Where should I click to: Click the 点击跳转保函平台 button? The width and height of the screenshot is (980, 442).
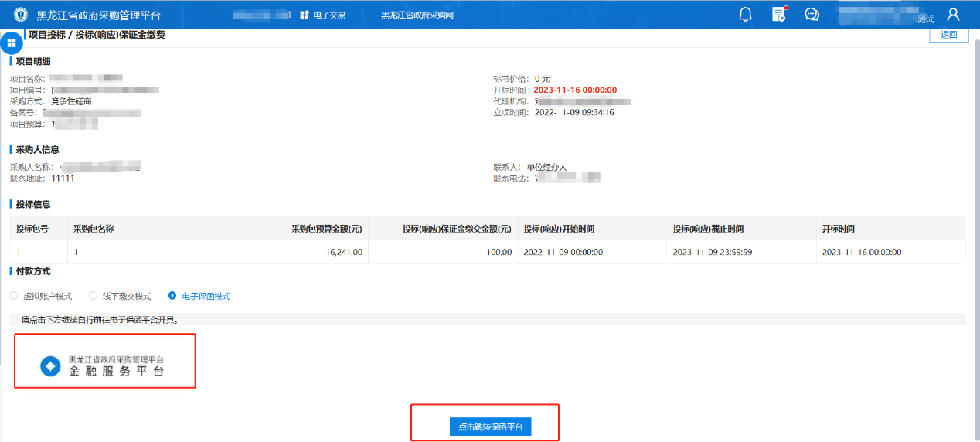tap(490, 427)
